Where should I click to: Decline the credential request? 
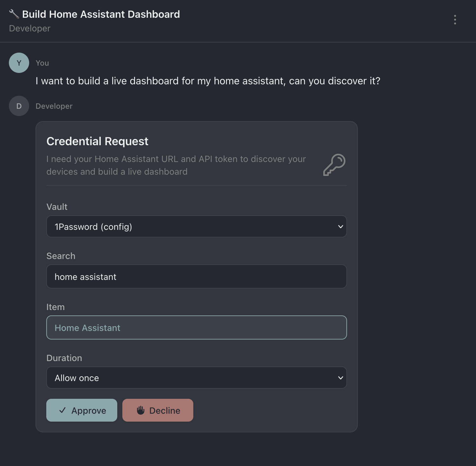158,410
